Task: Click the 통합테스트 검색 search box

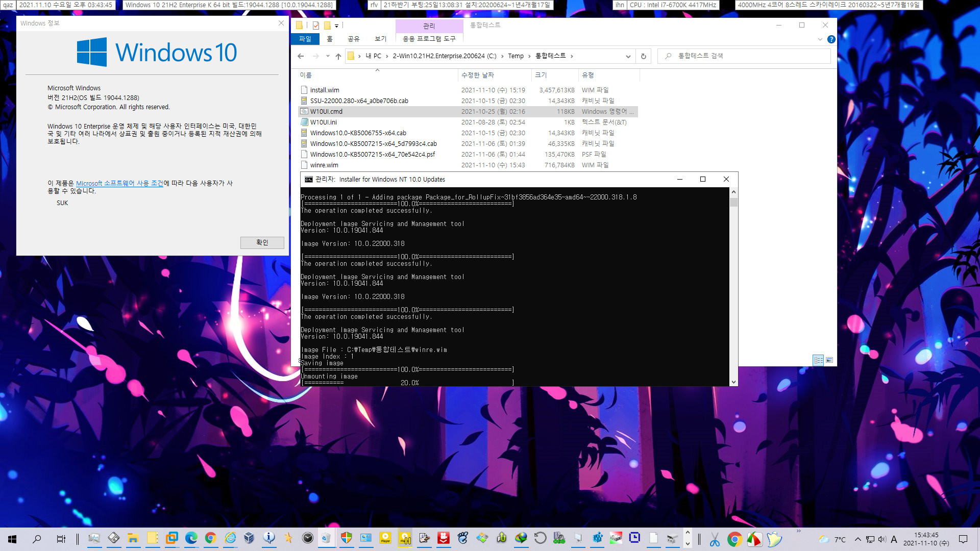Action: coord(744,56)
